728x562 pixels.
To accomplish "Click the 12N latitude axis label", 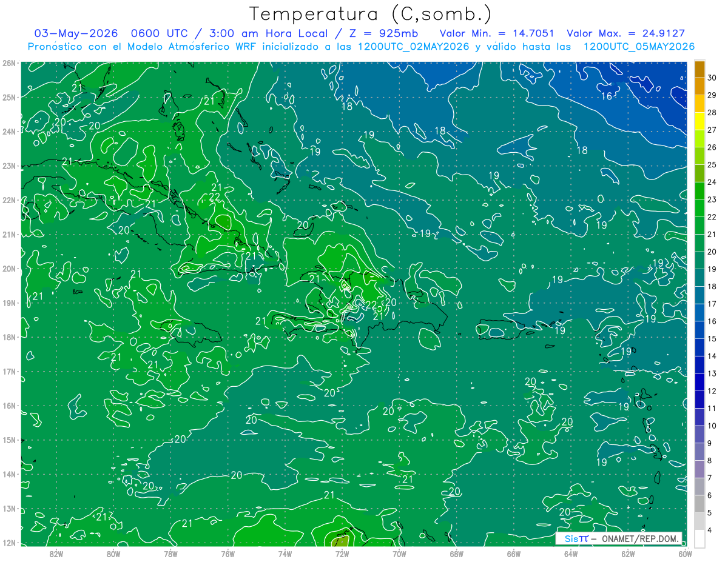I will 8,543.
